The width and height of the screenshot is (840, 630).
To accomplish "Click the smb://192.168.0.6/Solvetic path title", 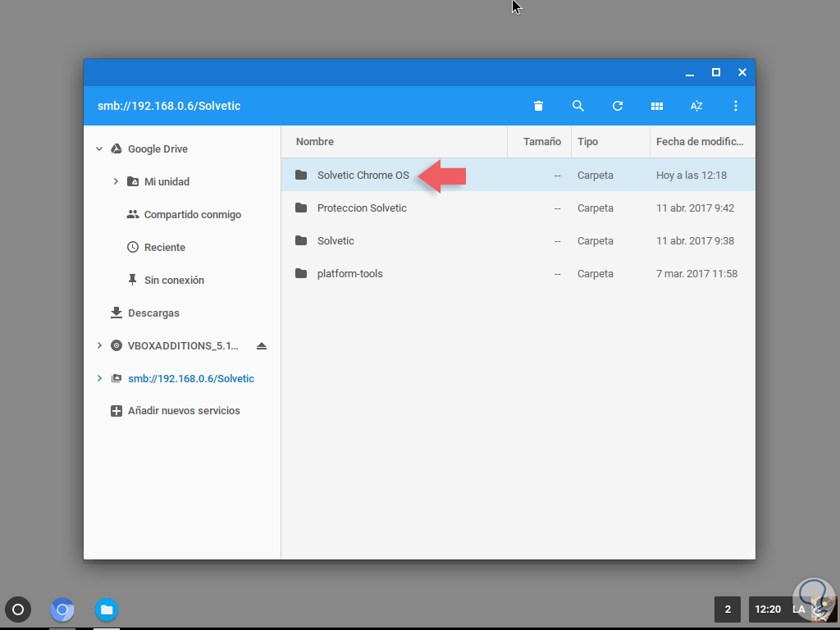I will pos(169,106).
